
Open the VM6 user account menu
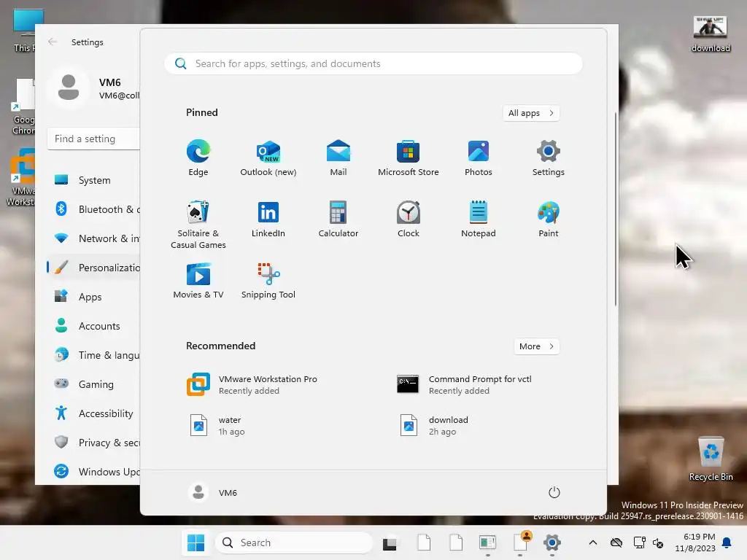click(x=213, y=492)
